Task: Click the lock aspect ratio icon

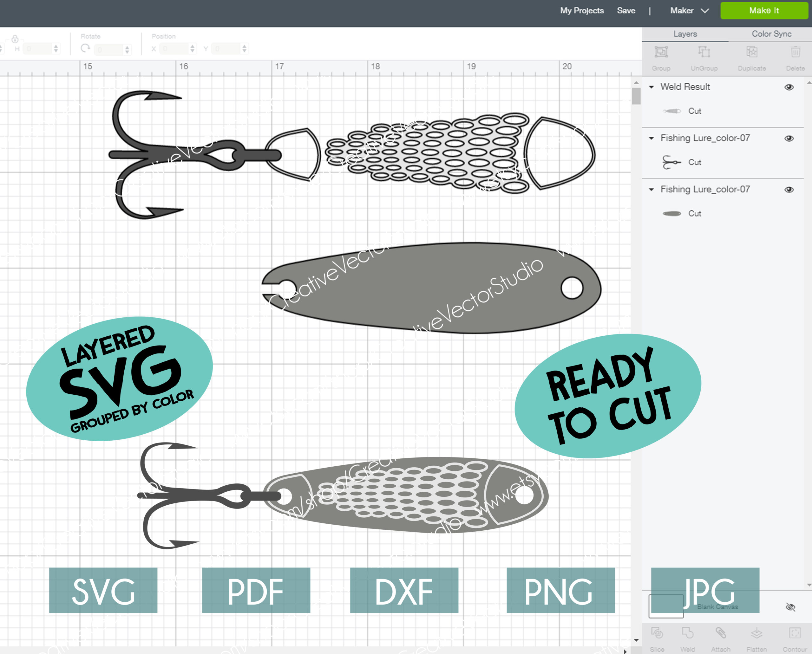Action: [15, 38]
